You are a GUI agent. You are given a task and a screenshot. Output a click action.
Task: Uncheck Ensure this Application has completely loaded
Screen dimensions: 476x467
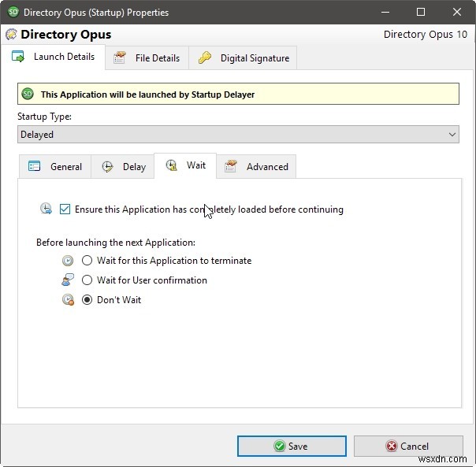coord(65,209)
